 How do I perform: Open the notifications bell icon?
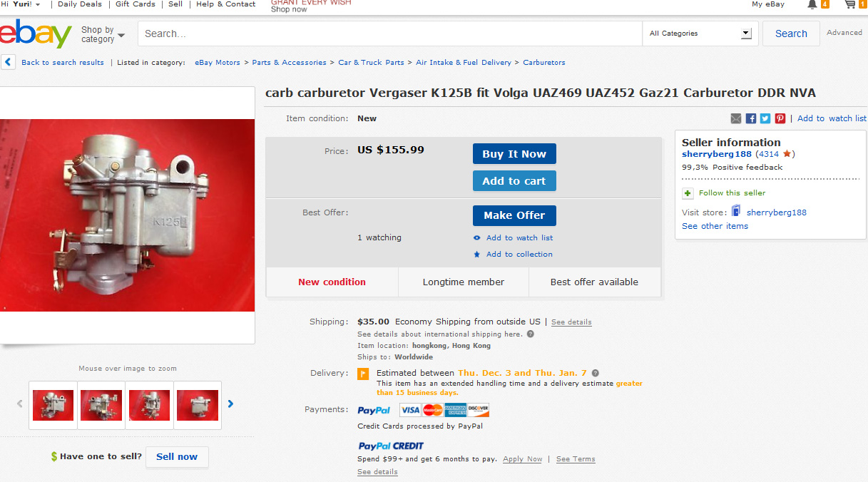coord(812,4)
